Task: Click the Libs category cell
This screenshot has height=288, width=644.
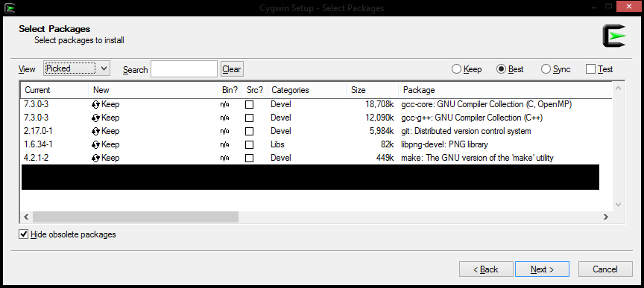Action: click(x=277, y=144)
